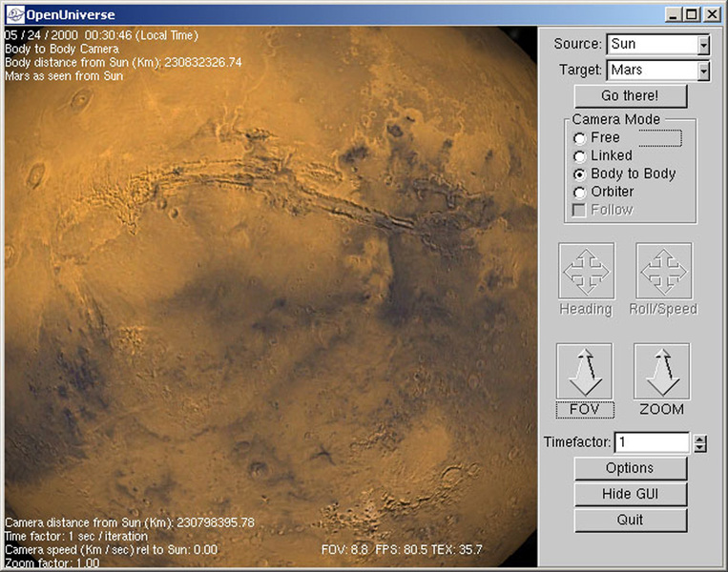Click the date and local time readout
Screen dimensions: 728x572
coord(101,35)
